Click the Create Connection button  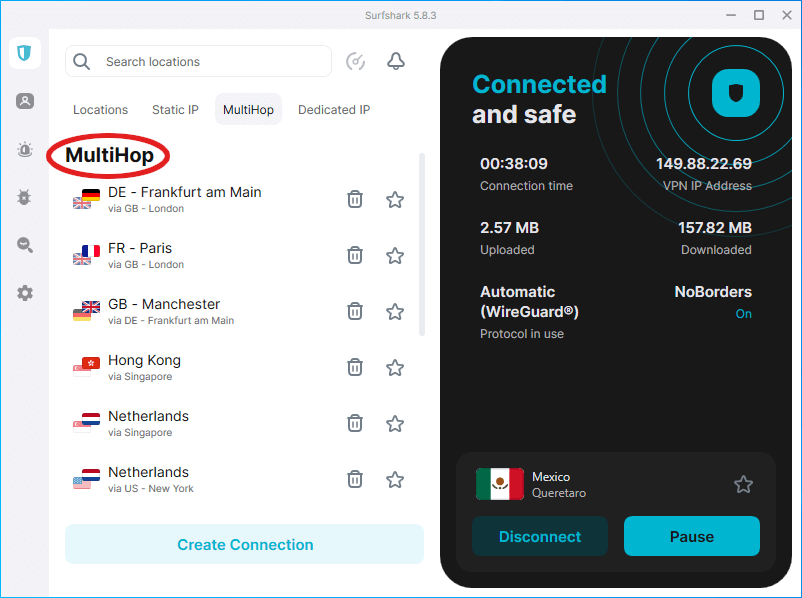click(244, 544)
